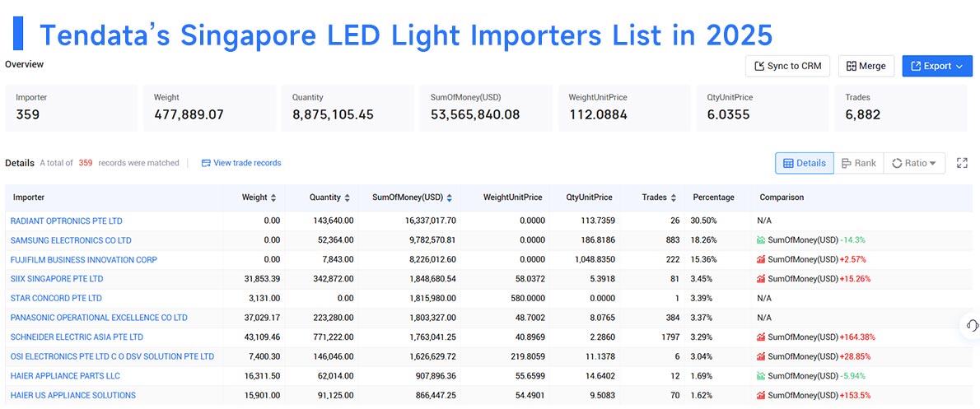Open PANASONIC OPERATIONAL EXCELLENCE CO LTD importer
Image resolution: width=980 pixels, height=409 pixels.
pyautogui.click(x=99, y=318)
